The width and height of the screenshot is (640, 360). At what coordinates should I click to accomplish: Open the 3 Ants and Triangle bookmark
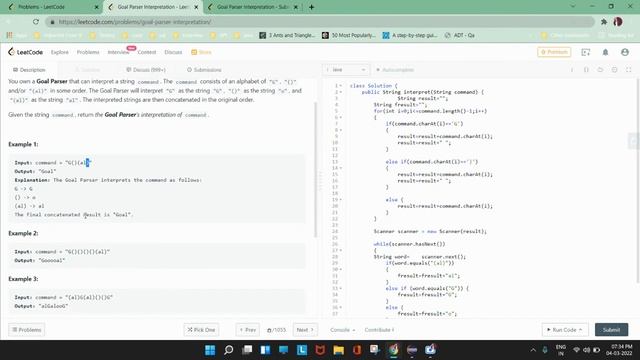pos(287,36)
